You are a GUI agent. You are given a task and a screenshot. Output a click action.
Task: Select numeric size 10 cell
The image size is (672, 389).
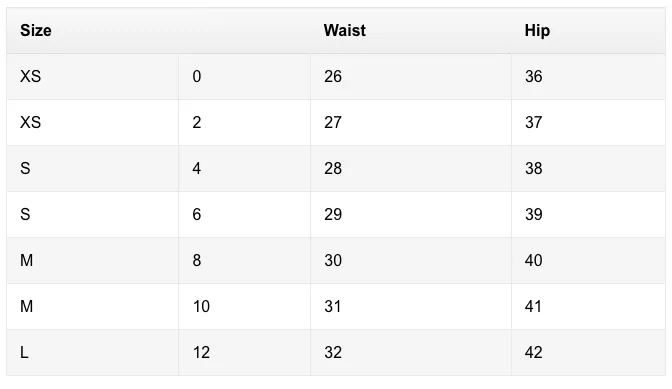(x=244, y=306)
